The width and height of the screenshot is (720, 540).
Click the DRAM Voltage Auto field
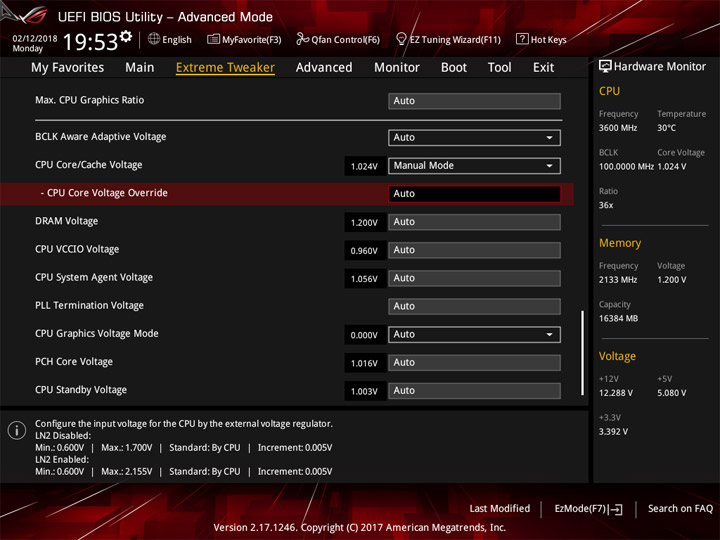click(x=474, y=222)
